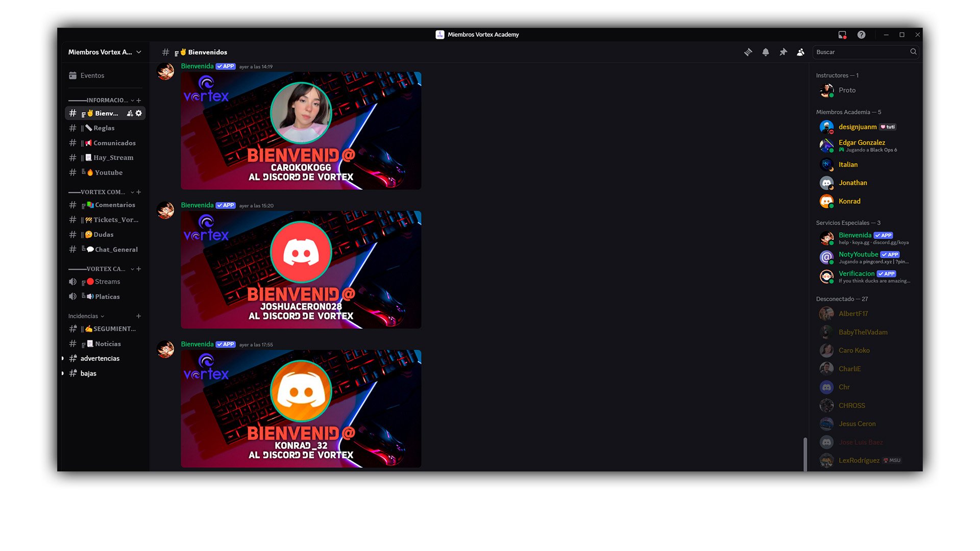Open NotyYoutube bot profile
Screen dimensions: 980x551
pyautogui.click(x=866, y=258)
